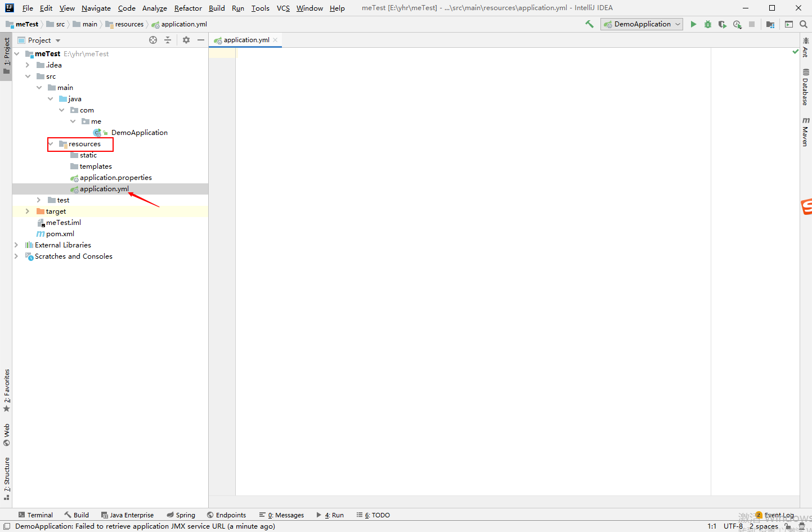Start debugging with the bug icon
812x532 pixels.
(x=708, y=24)
